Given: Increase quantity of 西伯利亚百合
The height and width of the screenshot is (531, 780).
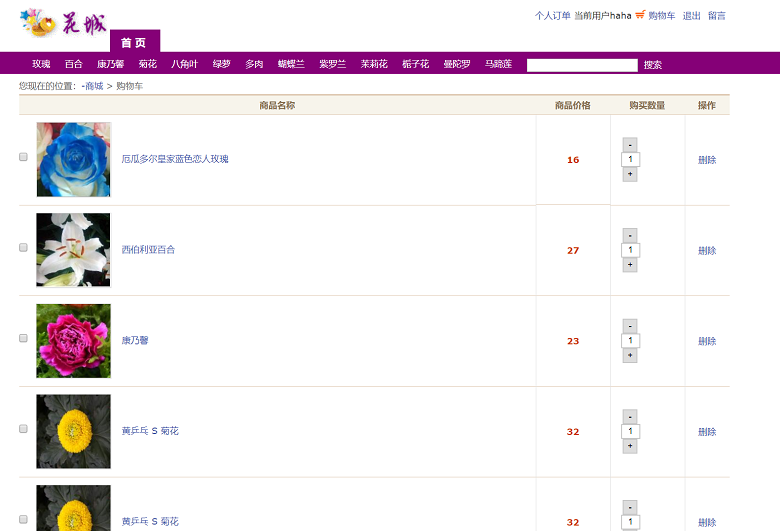Looking at the screenshot, I should tap(630, 265).
